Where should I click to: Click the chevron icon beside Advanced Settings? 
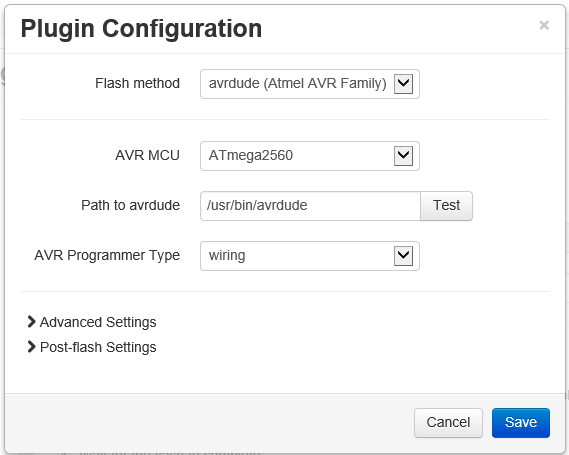(32, 321)
